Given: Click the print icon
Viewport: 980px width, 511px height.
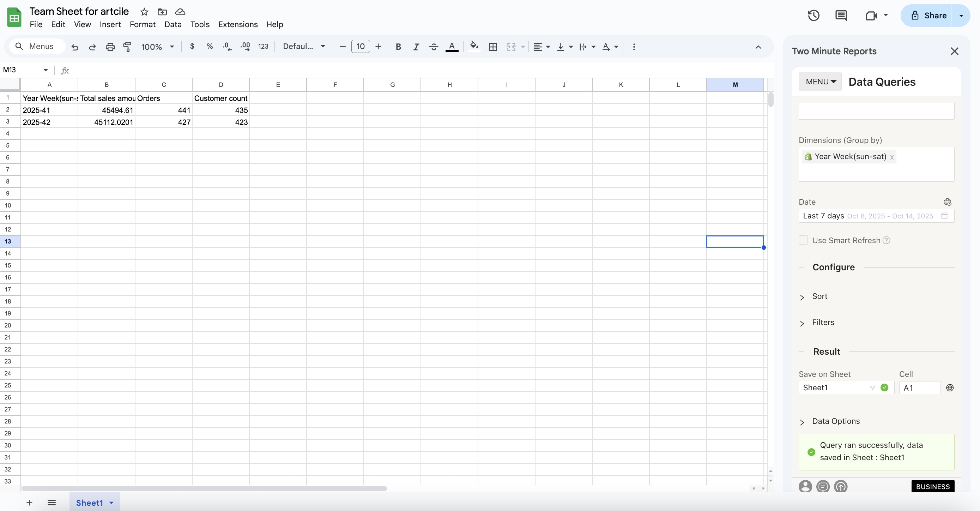Looking at the screenshot, I should 110,47.
